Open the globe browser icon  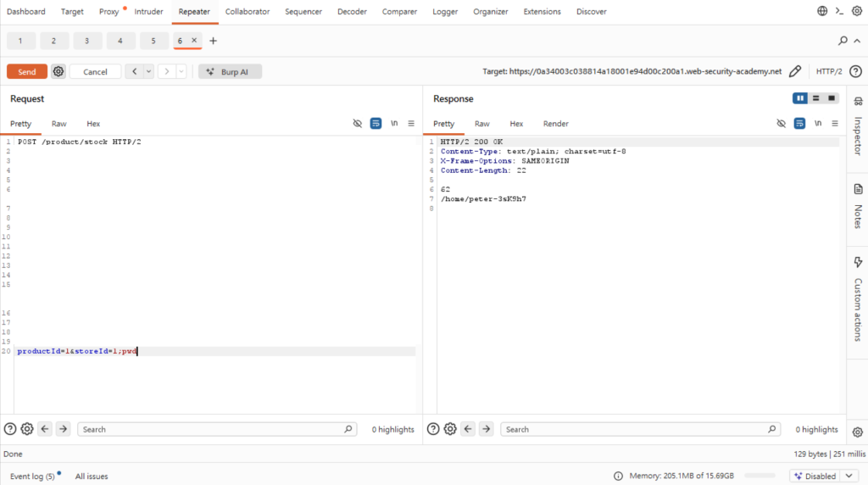[x=822, y=11]
